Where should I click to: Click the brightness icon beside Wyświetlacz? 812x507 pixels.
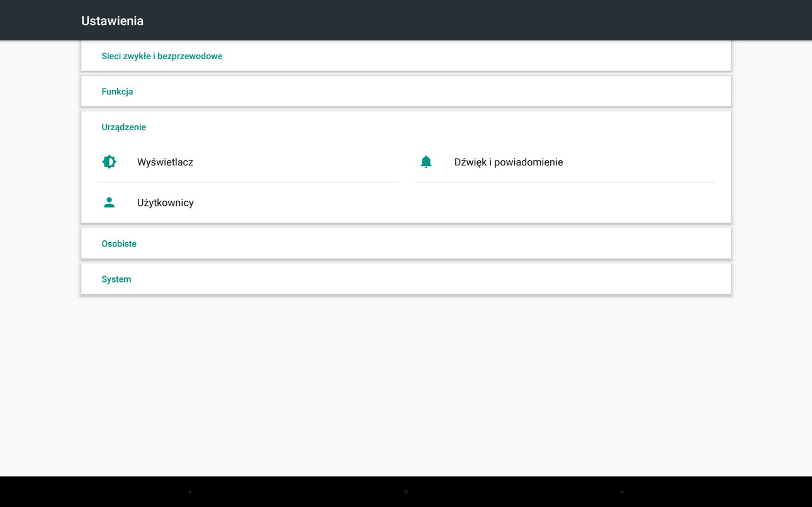click(x=110, y=162)
